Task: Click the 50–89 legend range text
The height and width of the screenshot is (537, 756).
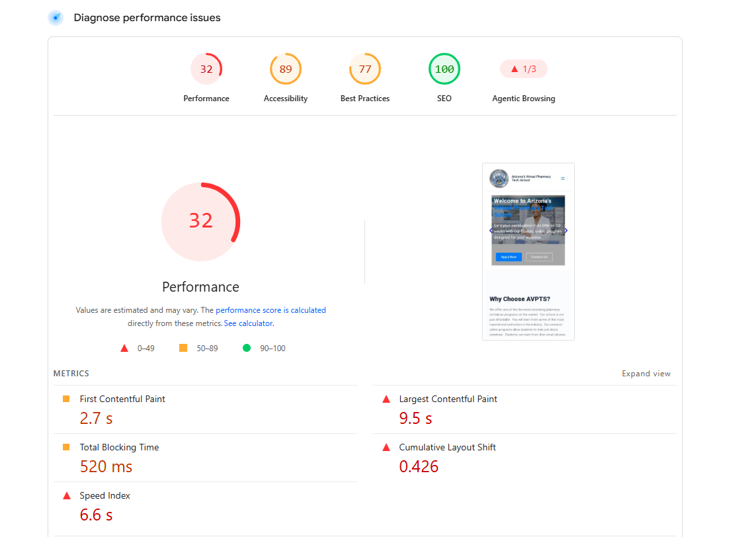Action: coord(207,348)
